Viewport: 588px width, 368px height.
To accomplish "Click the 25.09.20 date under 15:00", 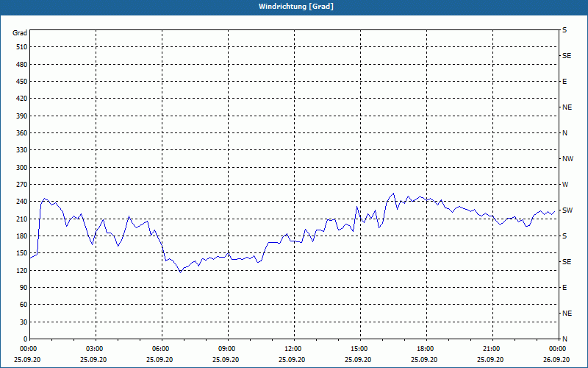I will point(358,360).
